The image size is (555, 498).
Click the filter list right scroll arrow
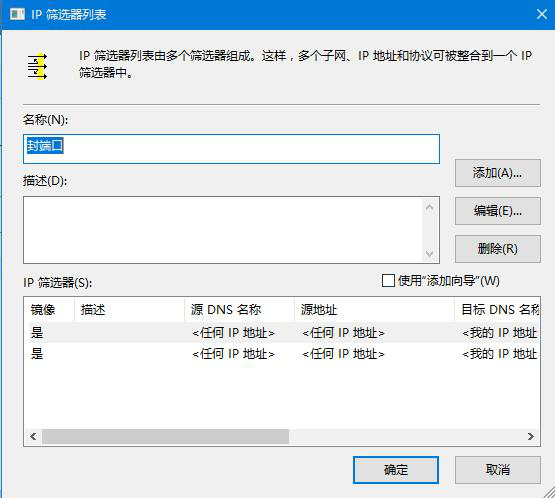531,436
